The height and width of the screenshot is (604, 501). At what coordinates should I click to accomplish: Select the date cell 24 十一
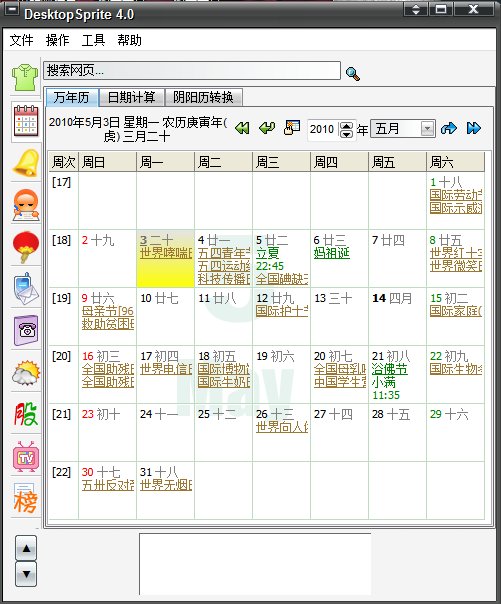166,433
